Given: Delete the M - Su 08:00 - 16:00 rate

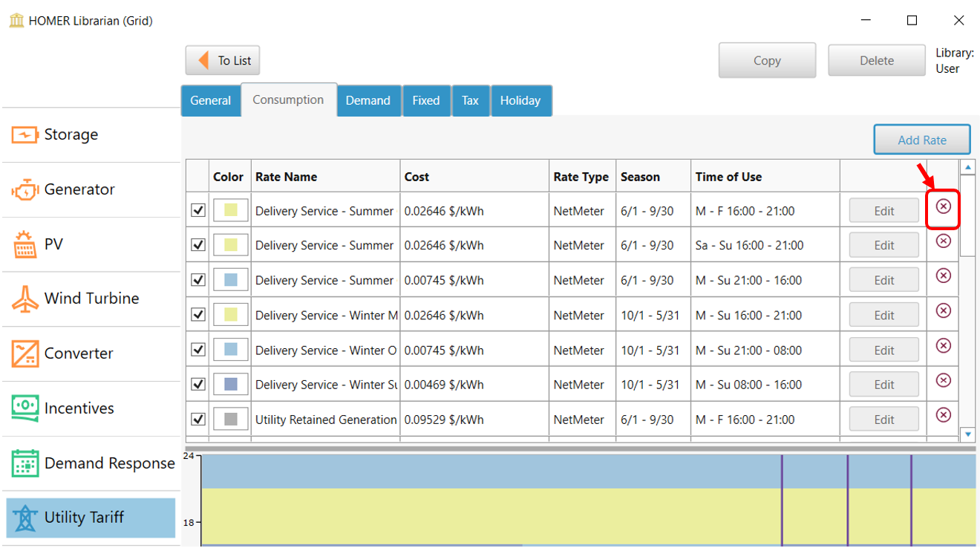Looking at the screenshot, I should (x=943, y=380).
